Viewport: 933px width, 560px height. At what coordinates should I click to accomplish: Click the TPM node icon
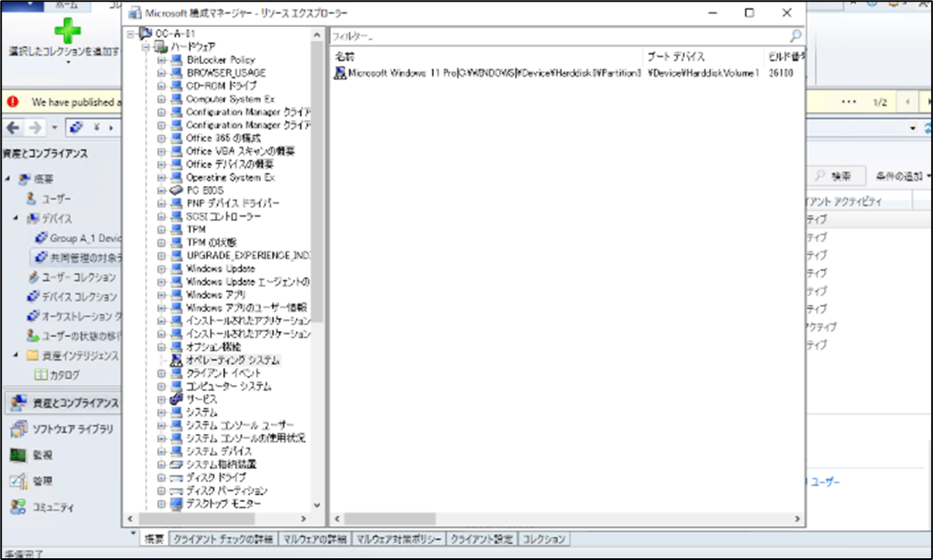pyautogui.click(x=176, y=230)
